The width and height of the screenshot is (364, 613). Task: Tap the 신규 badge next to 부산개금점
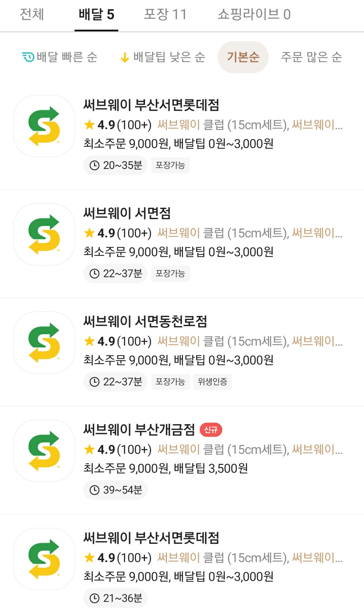211,430
